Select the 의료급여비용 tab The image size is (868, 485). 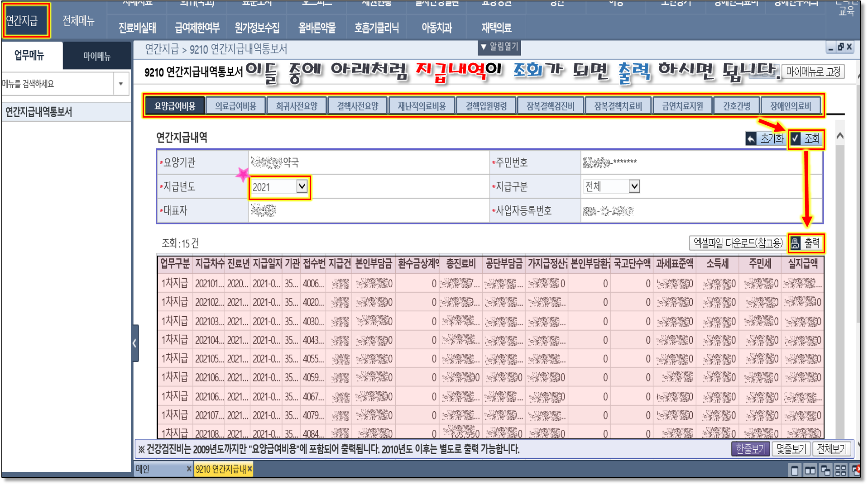[235, 106]
